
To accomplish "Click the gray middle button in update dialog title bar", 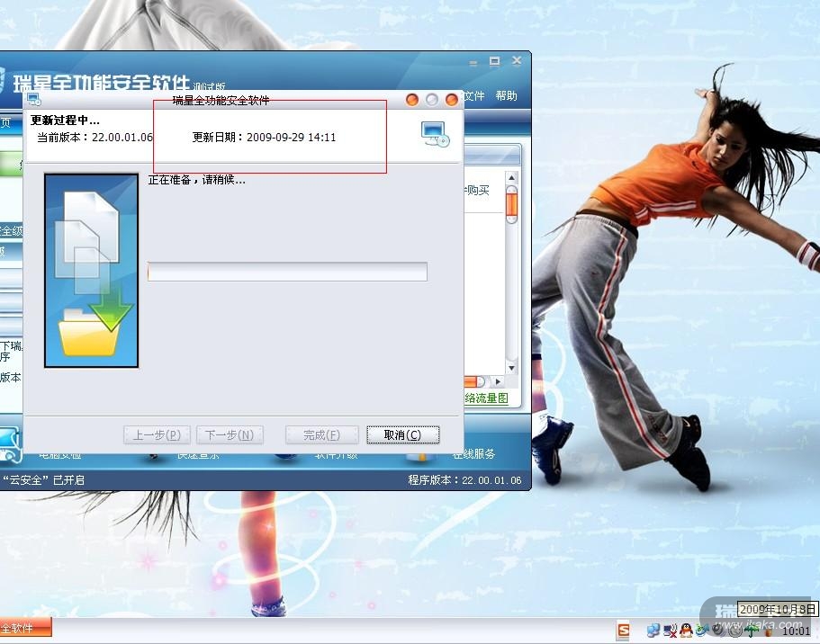I will point(432,99).
